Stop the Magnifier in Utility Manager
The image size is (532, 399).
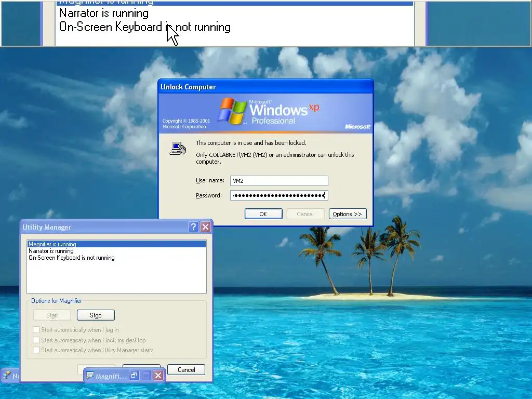(96, 315)
